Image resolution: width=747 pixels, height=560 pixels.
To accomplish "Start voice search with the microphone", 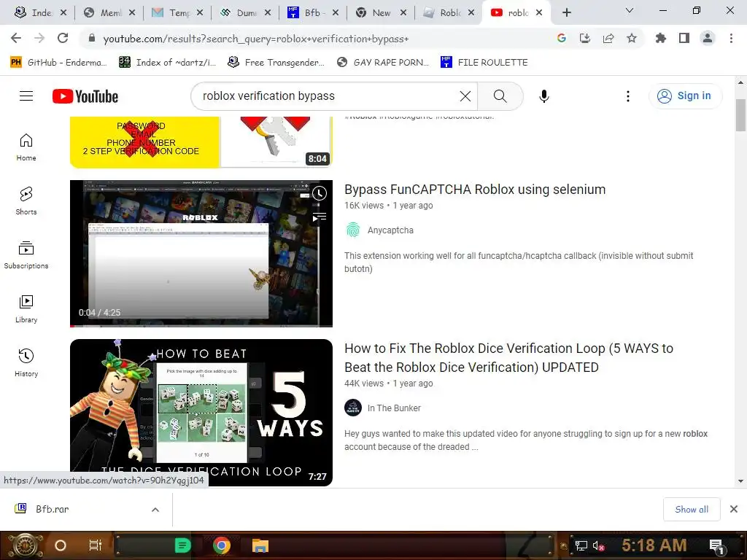I will 543,96.
